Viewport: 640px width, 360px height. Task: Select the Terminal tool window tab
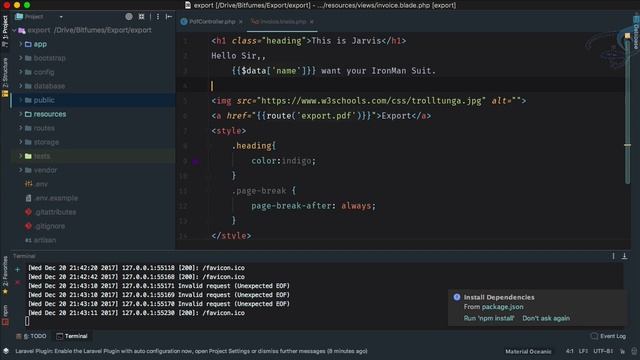[72, 336]
